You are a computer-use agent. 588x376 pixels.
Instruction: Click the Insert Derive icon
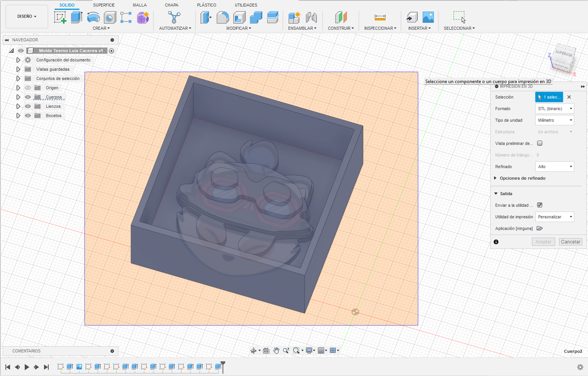(412, 17)
